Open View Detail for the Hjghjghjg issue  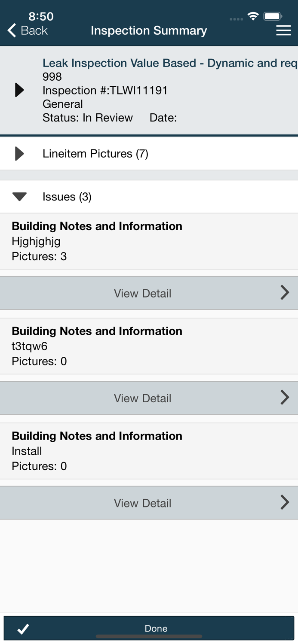click(143, 292)
